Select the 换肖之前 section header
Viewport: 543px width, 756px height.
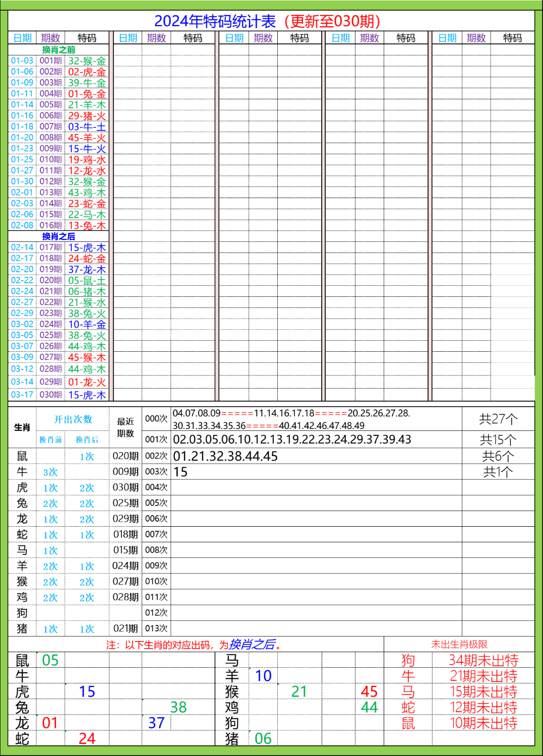[58, 48]
